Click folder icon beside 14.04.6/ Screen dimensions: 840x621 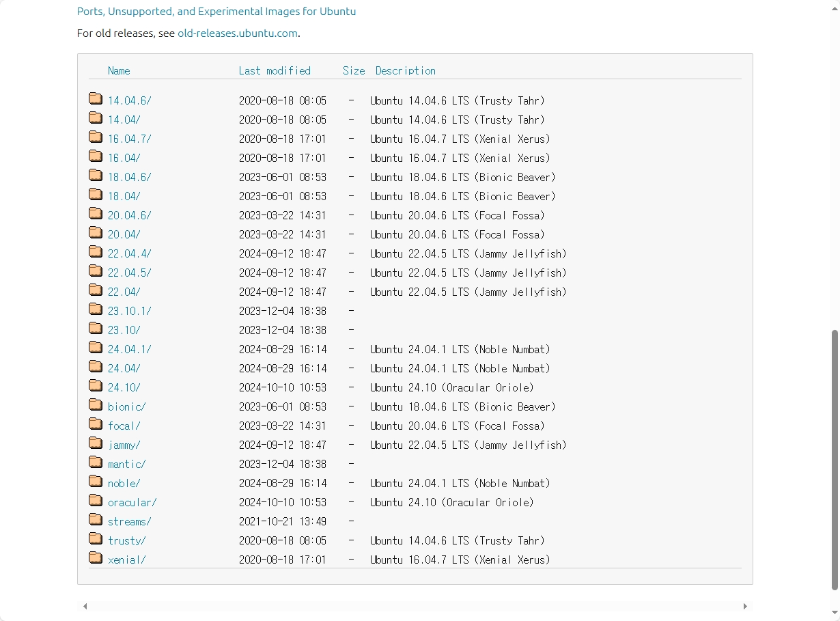point(96,98)
